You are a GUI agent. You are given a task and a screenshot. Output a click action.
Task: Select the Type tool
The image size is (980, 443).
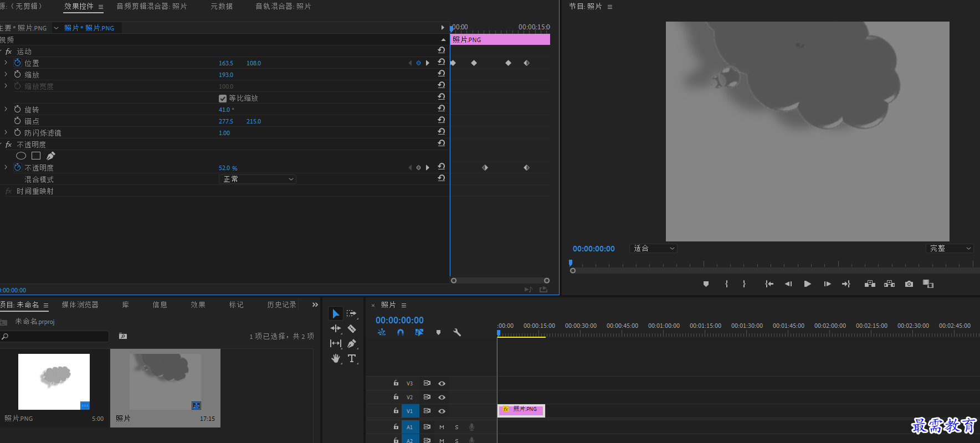pyautogui.click(x=351, y=359)
